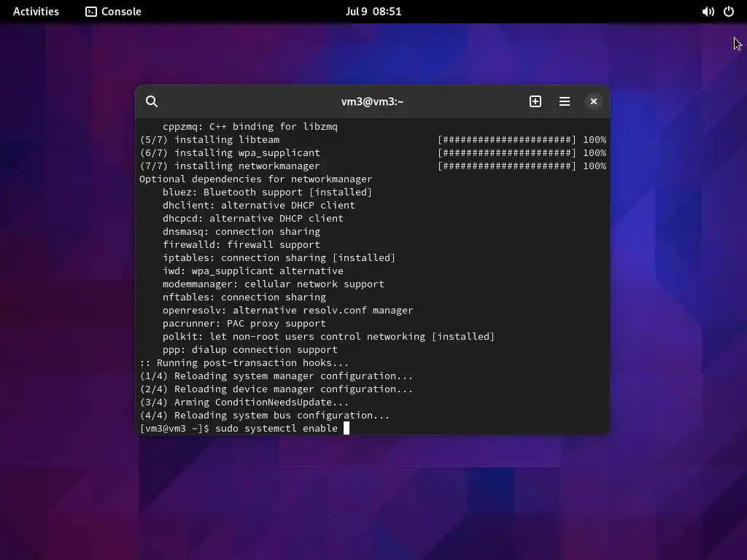Click the volume speaker icon
Image resolution: width=747 pixels, height=560 pixels.
pyautogui.click(x=708, y=12)
